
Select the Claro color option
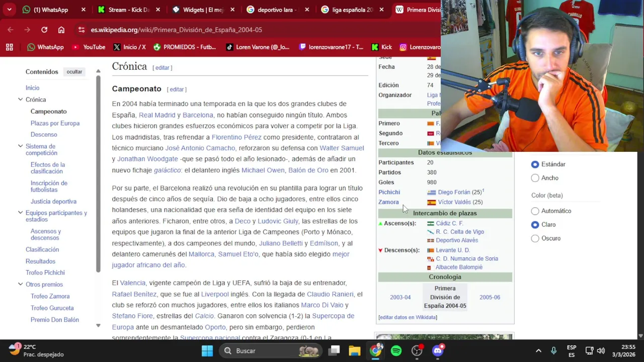click(x=535, y=225)
